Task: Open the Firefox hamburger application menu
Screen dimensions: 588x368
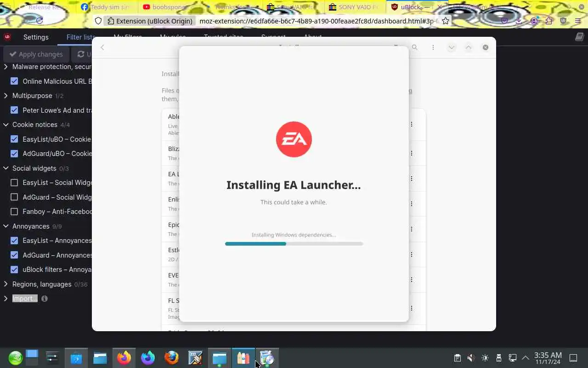Action: tap(578, 21)
